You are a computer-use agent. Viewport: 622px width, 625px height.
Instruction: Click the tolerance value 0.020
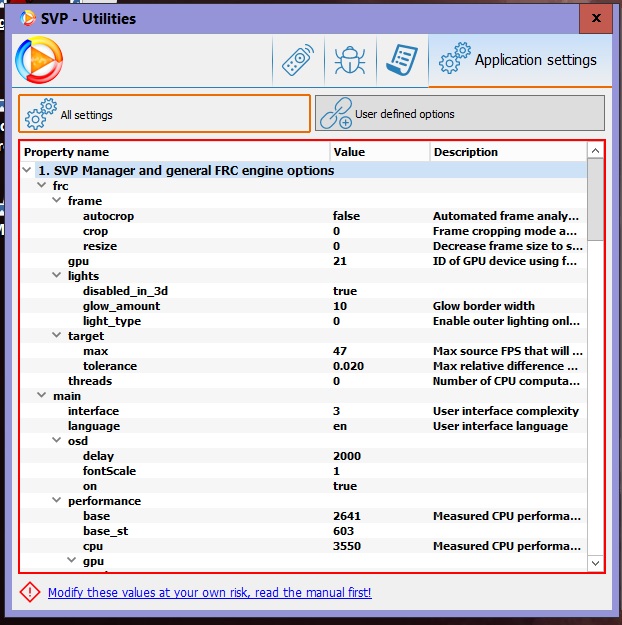(348, 366)
